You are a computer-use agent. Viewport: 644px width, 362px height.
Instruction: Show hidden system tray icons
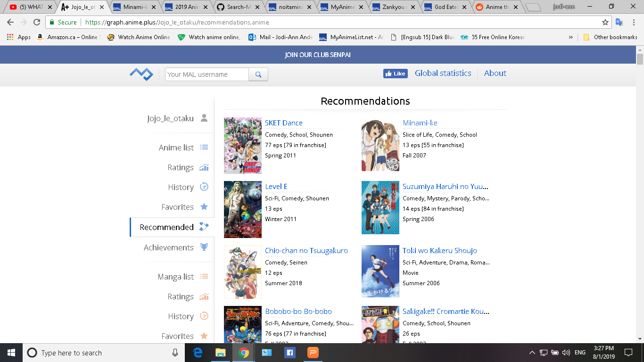click(532, 353)
